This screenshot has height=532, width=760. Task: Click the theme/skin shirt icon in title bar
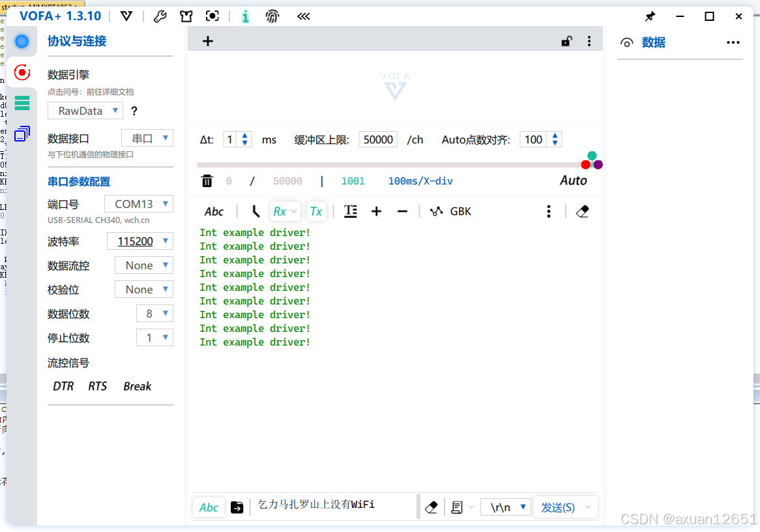tap(186, 16)
